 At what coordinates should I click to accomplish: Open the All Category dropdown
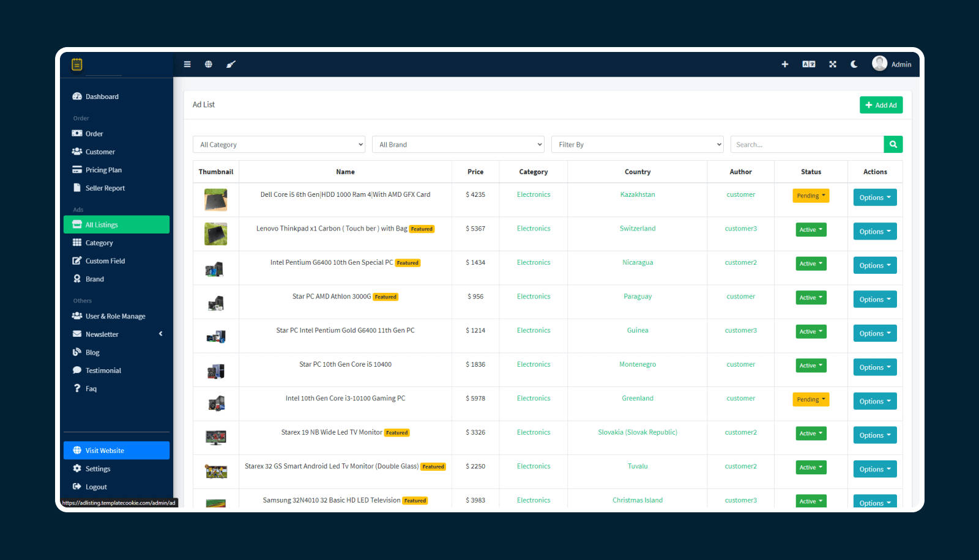279,144
